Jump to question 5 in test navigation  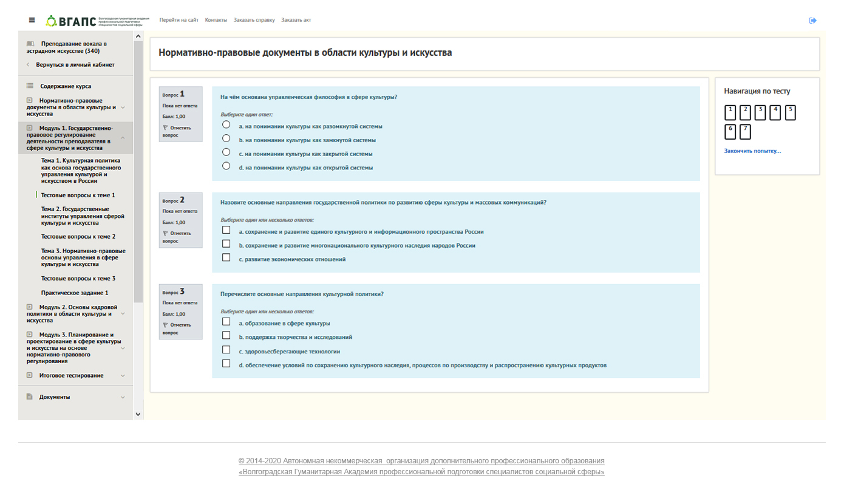click(x=790, y=112)
